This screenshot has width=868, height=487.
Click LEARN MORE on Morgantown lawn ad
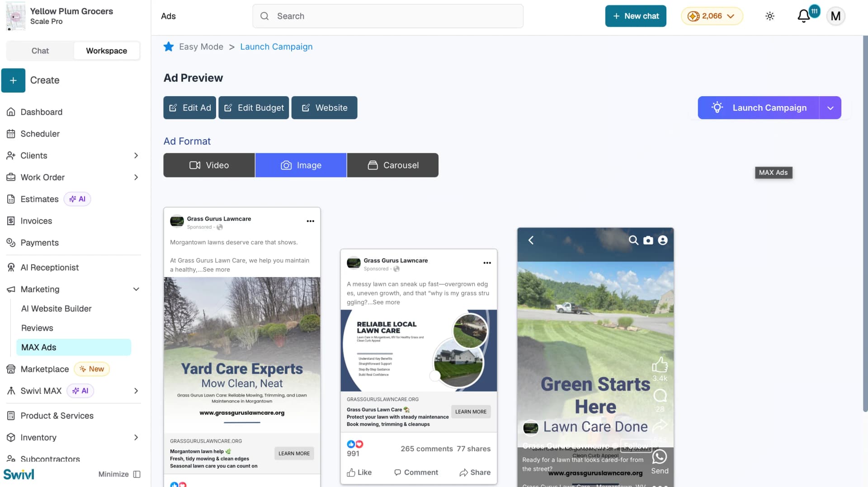coord(294,454)
